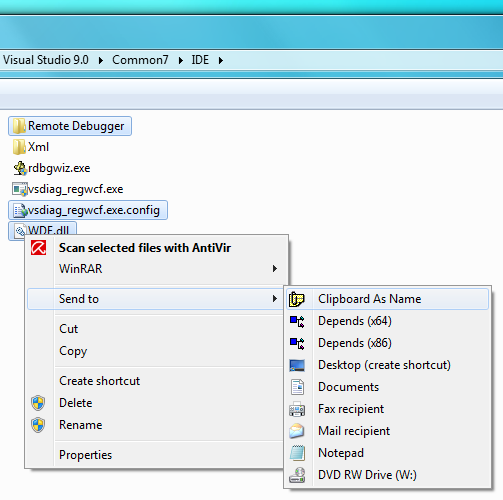Click the Mail recipient envelope icon

pos(297,431)
